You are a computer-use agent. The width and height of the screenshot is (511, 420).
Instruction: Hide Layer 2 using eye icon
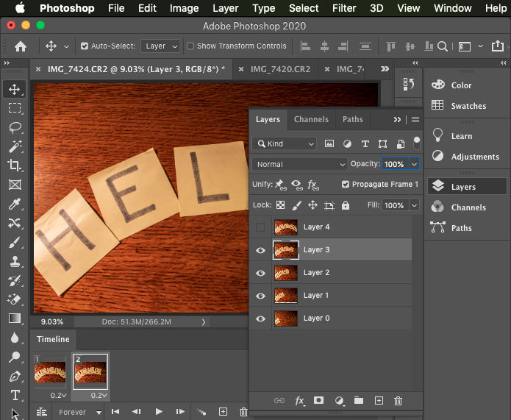(260, 273)
